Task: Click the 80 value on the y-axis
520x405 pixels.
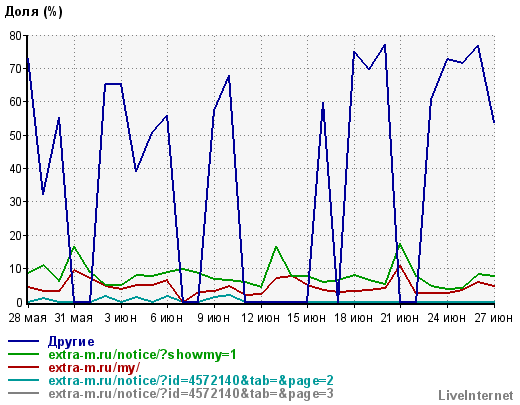Action: click(x=15, y=36)
